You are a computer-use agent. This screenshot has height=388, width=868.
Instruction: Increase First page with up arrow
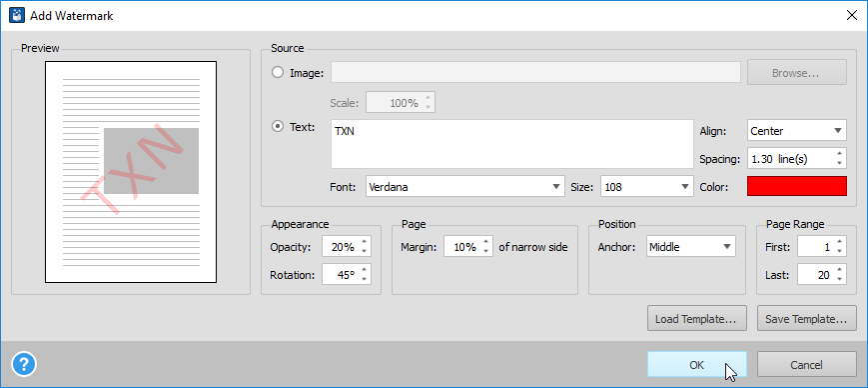pyautogui.click(x=840, y=242)
